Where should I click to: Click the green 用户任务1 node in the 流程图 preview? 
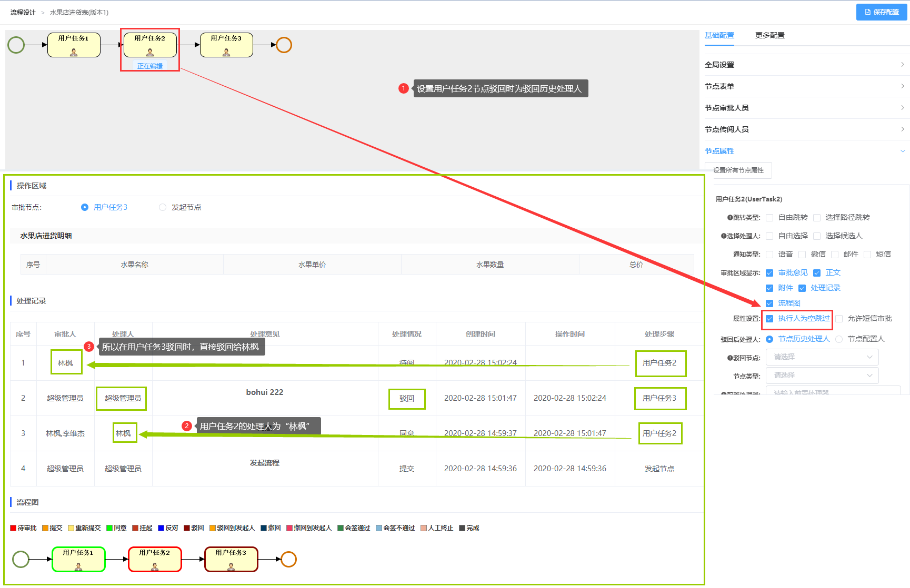click(x=78, y=559)
